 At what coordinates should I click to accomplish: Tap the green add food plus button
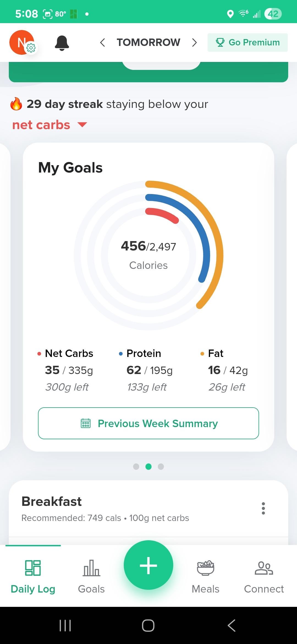[x=148, y=565]
